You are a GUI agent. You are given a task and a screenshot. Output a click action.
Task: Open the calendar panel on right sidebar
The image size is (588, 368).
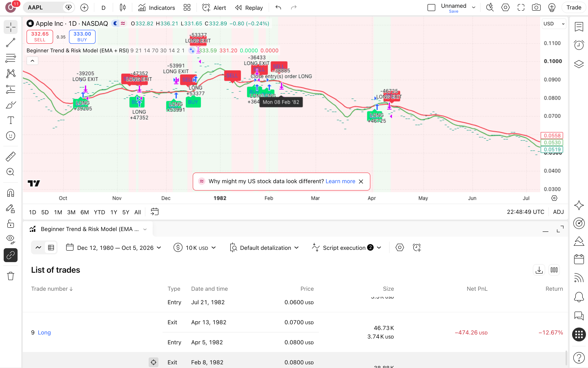579,259
